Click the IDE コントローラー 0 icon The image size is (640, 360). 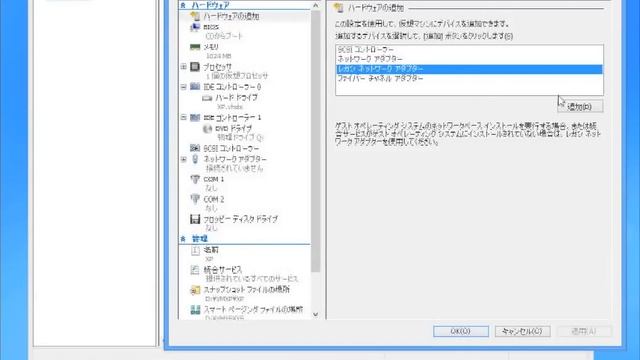tap(195, 87)
